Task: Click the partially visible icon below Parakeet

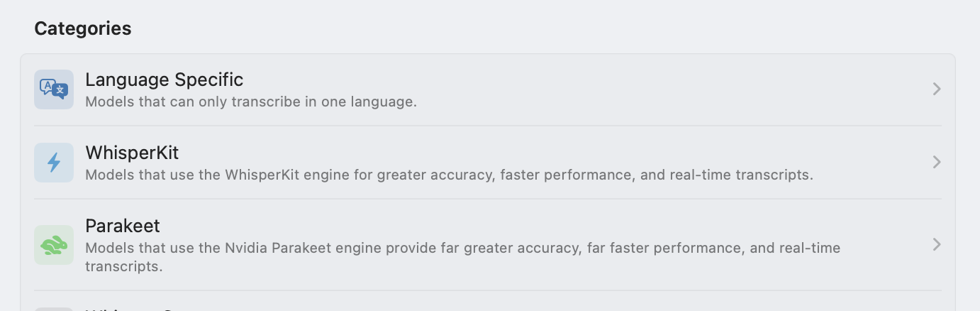Action: pos(54,309)
